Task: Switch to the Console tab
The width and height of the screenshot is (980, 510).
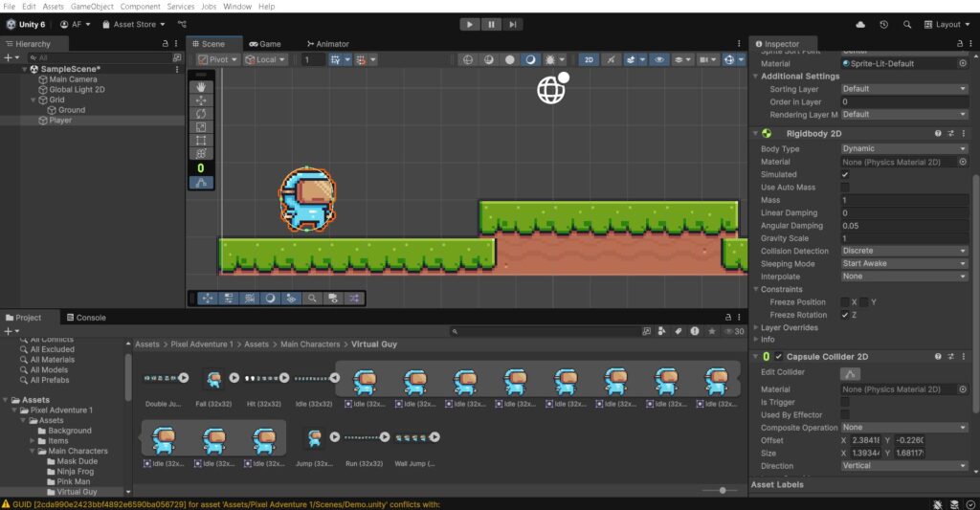Action: point(86,318)
